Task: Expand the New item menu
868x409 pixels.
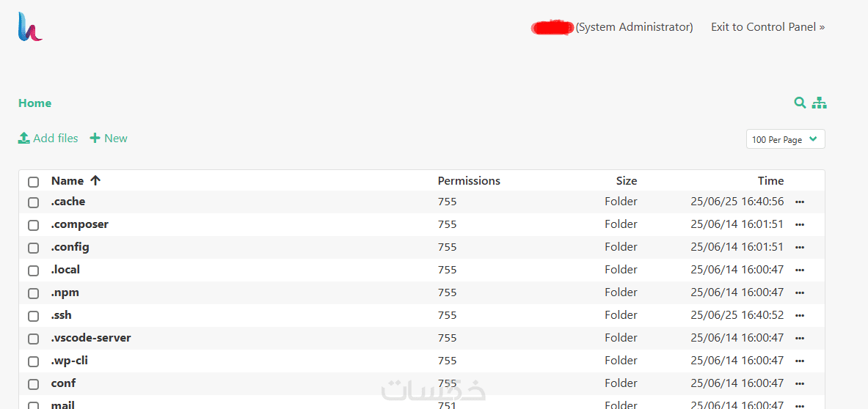Action: pyautogui.click(x=109, y=138)
